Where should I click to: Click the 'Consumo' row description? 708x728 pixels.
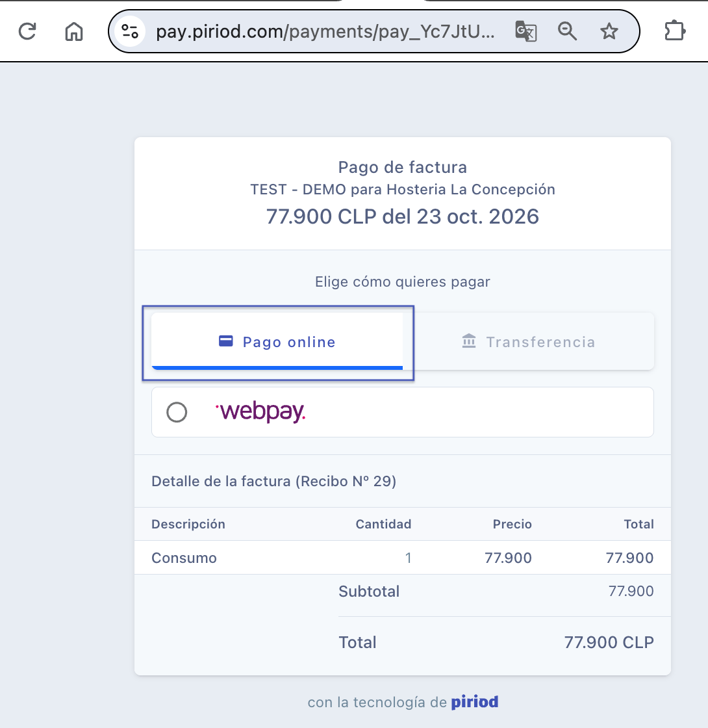[184, 558]
